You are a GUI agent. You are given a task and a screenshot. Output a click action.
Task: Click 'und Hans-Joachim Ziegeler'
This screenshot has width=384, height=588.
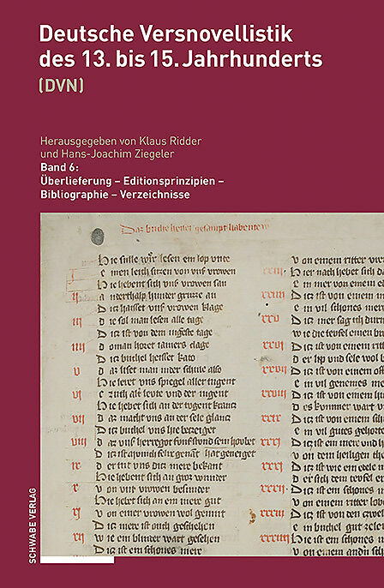(107, 154)
